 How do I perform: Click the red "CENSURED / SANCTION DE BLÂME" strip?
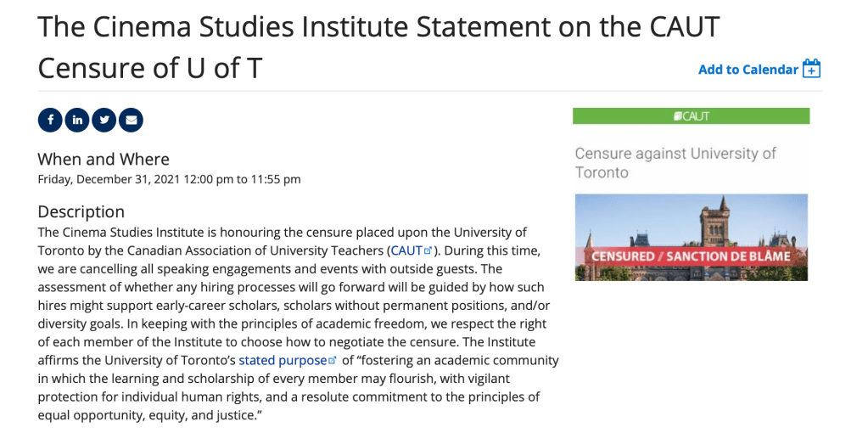click(691, 256)
